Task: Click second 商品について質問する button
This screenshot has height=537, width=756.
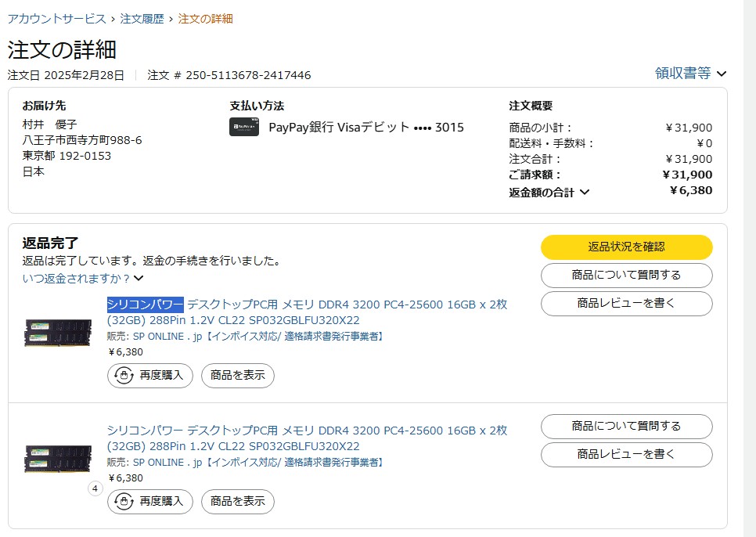Action: [626, 427]
